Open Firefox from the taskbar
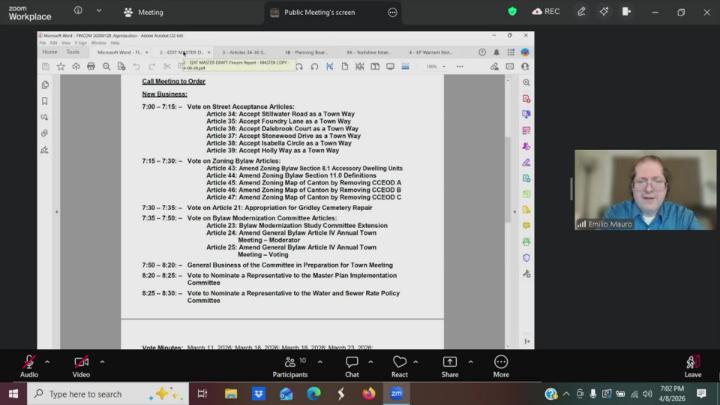This screenshot has height=405, width=720. point(369,394)
